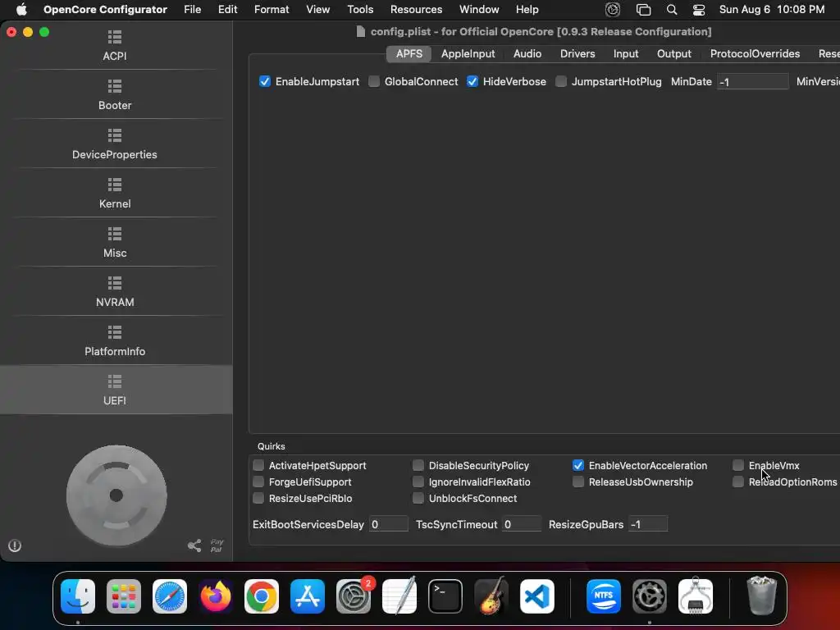840x630 pixels.
Task: Select the APFS tab
Action: (x=409, y=53)
